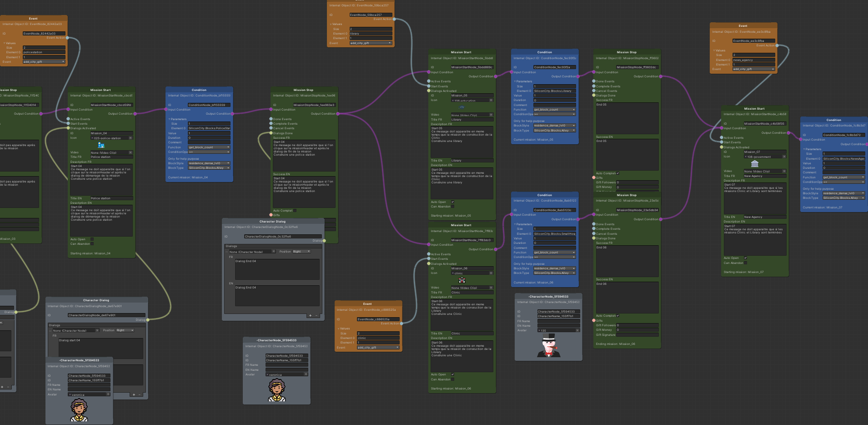Click Output Condition port of MissionStartNode_cbcd59fd
The width and height of the screenshot is (868, 425).
pyautogui.click(x=135, y=114)
